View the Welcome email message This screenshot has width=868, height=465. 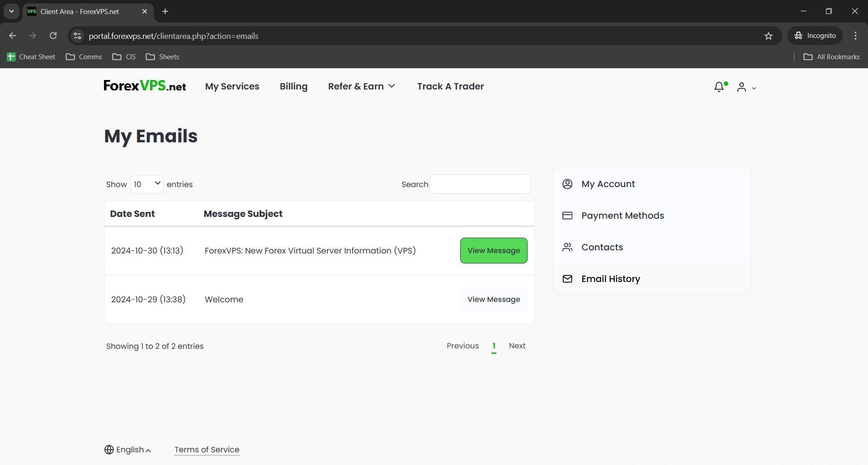tap(494, 299)
